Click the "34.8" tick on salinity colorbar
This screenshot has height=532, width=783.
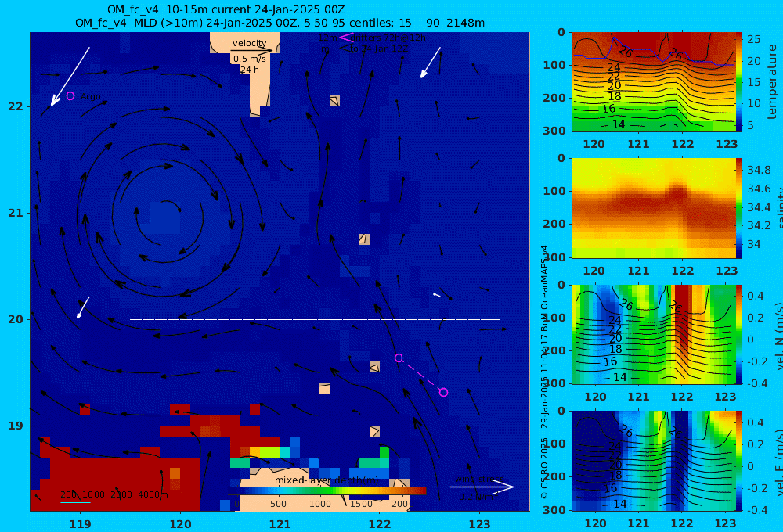(759, 171)
